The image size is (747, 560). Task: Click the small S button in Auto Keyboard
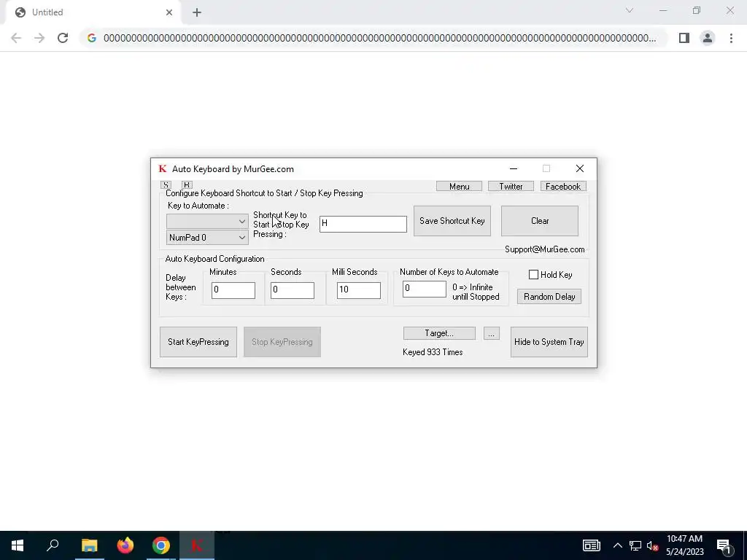coord(166,184)
